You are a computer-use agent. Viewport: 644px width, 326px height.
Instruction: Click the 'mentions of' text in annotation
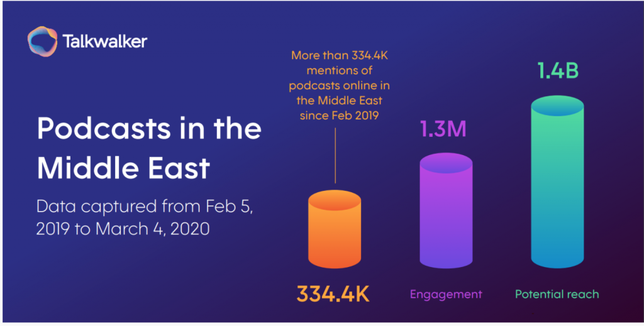coord(335,70)
